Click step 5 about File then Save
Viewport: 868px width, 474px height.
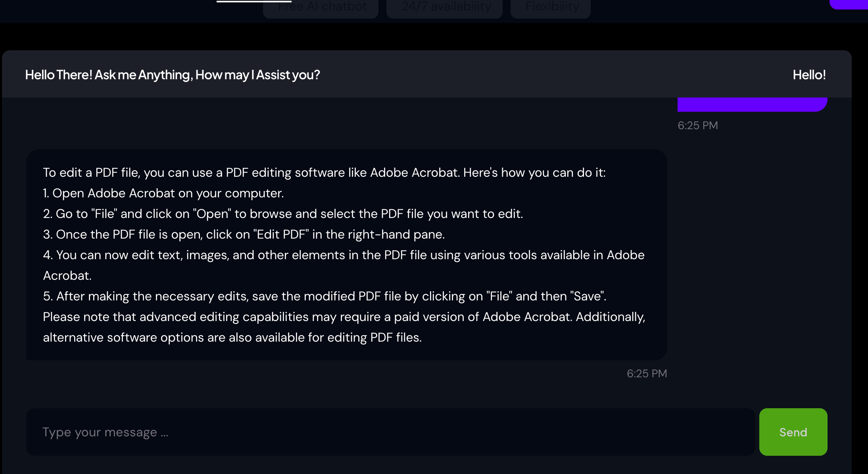point(325,296)
